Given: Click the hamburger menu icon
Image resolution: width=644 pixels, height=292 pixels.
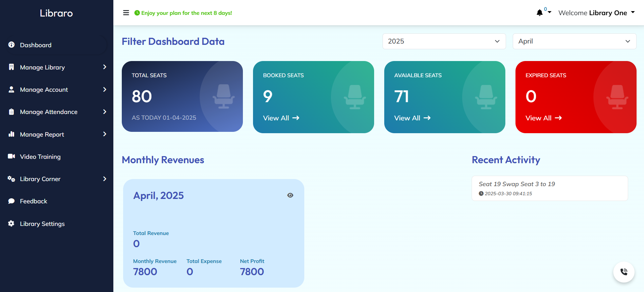Looking at the screenshot, I should point(126,13).
